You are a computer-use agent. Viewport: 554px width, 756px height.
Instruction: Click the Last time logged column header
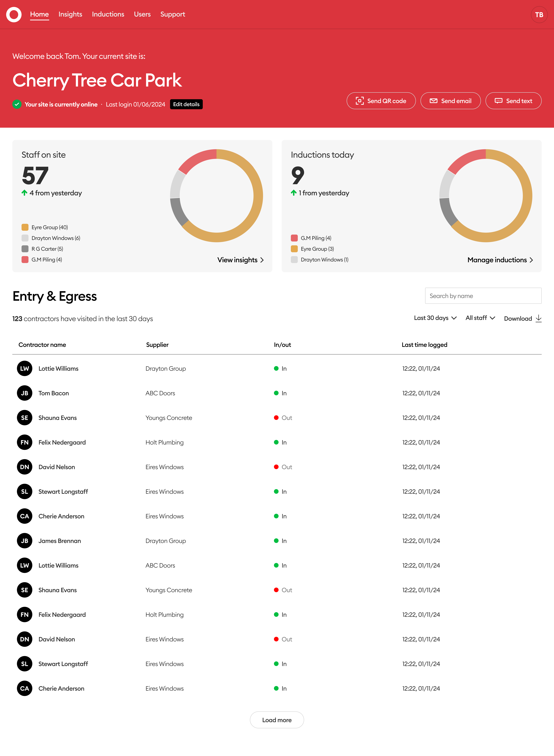425,345
